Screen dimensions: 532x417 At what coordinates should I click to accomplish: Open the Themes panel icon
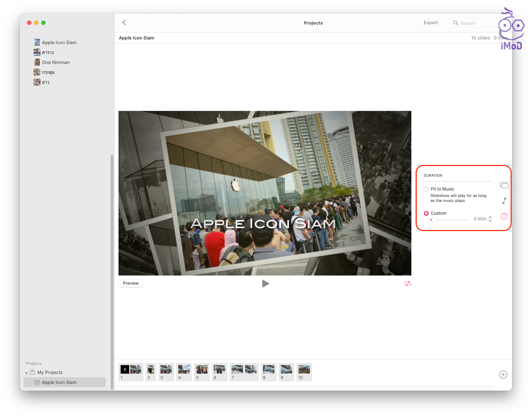[504, 185]
